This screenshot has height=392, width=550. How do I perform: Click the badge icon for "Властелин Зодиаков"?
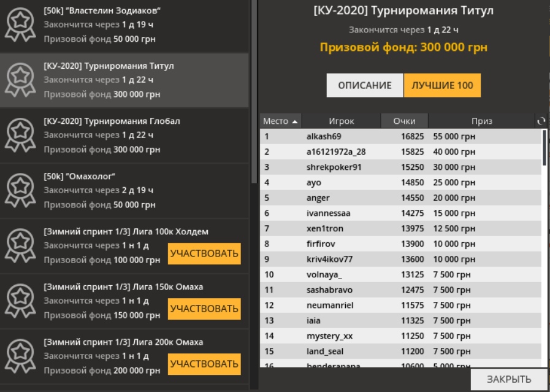tap(21, 25)
